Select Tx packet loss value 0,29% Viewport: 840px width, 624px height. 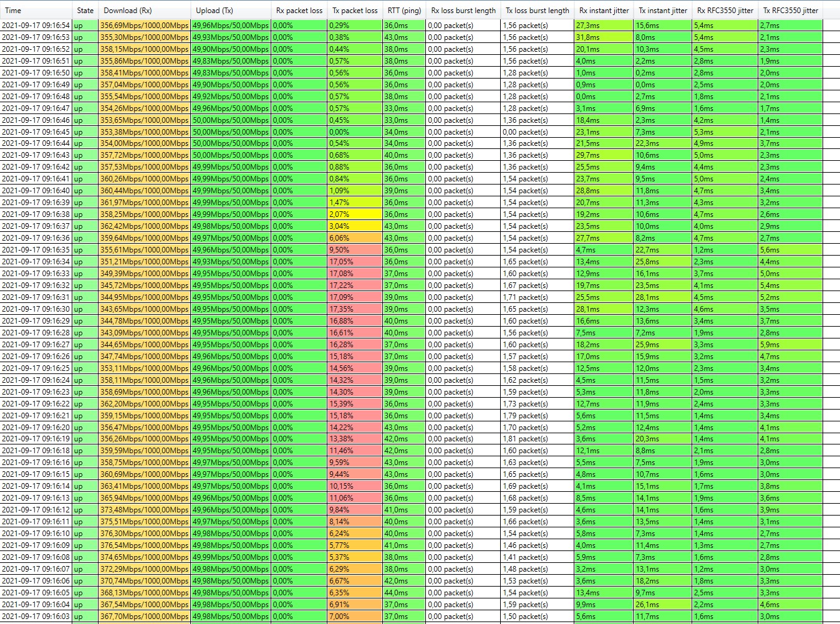coord(355,26)
